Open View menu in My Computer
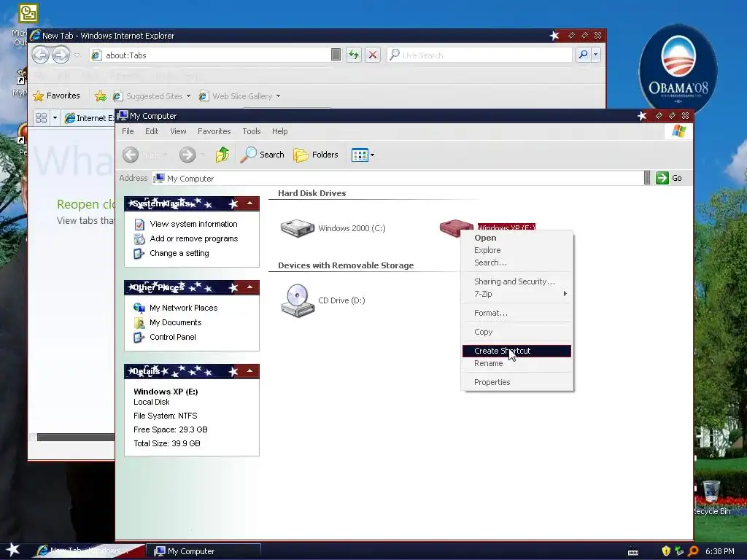The height and width of the screenshot is (560, 747). tap(178, 131)
